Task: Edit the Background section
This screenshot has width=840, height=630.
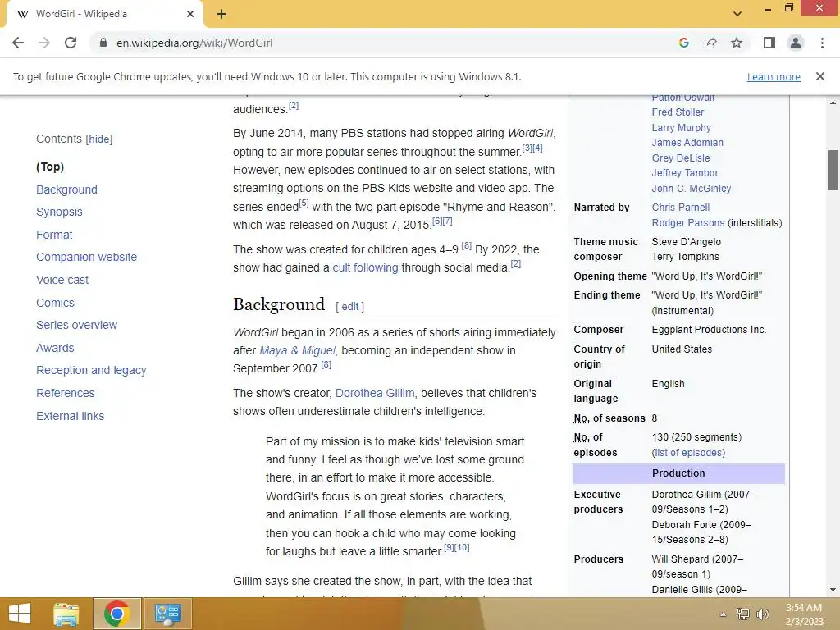Action: click(349, 307)
